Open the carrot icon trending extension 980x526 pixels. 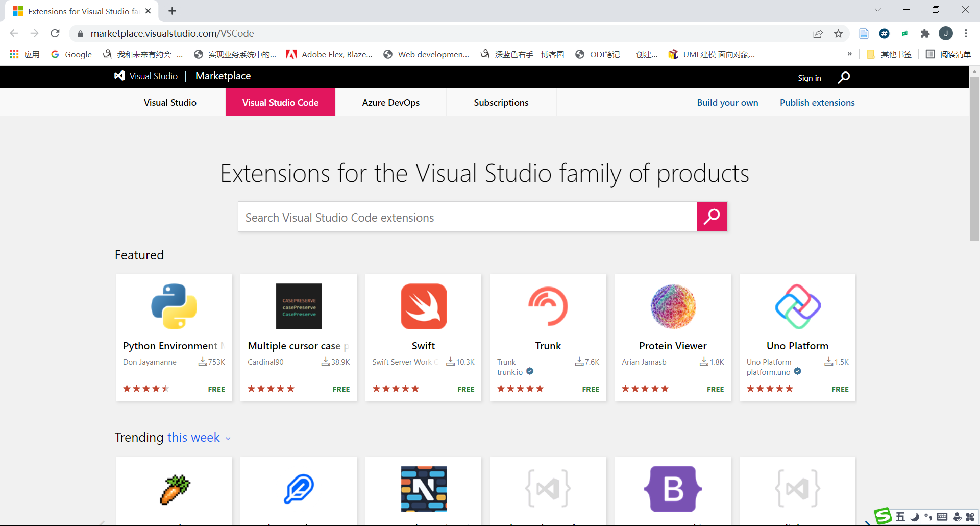pyautogui.click(x=174, y=489)
